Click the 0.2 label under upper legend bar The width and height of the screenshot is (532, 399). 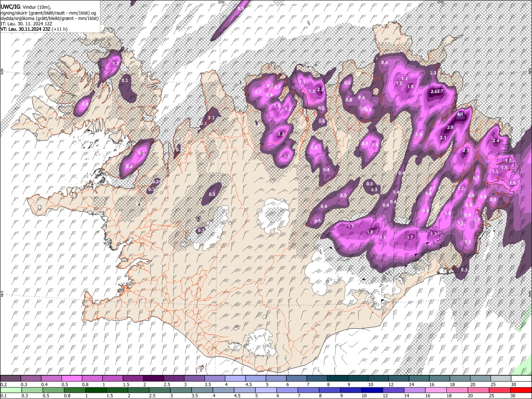tap(3, 384)
